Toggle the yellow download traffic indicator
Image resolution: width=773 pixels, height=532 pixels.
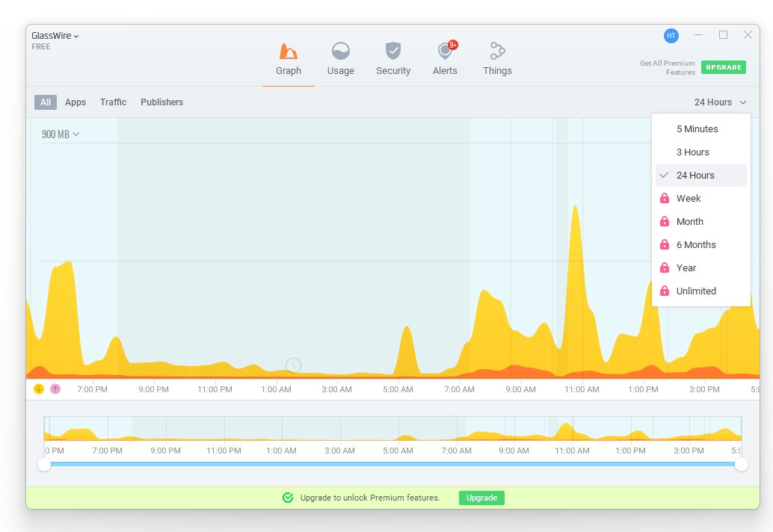tap(38, 389)
